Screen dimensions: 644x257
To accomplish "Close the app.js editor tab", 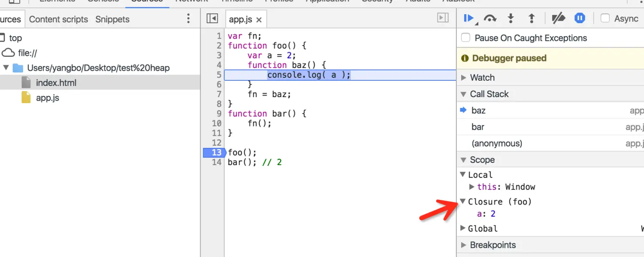I will (259, 20).
